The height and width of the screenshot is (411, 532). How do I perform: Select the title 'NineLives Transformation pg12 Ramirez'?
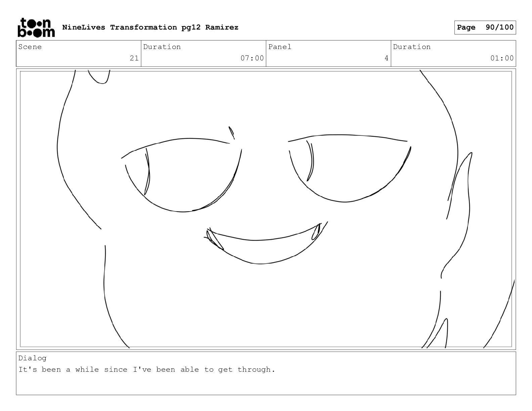pos(150,27)
